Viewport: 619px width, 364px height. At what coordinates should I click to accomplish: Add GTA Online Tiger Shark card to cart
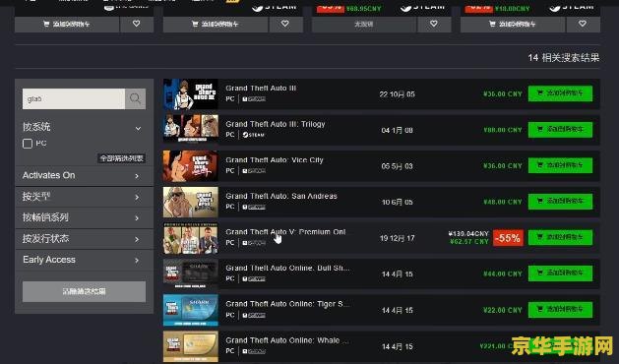pyautogui.click(x=560, y=310)
